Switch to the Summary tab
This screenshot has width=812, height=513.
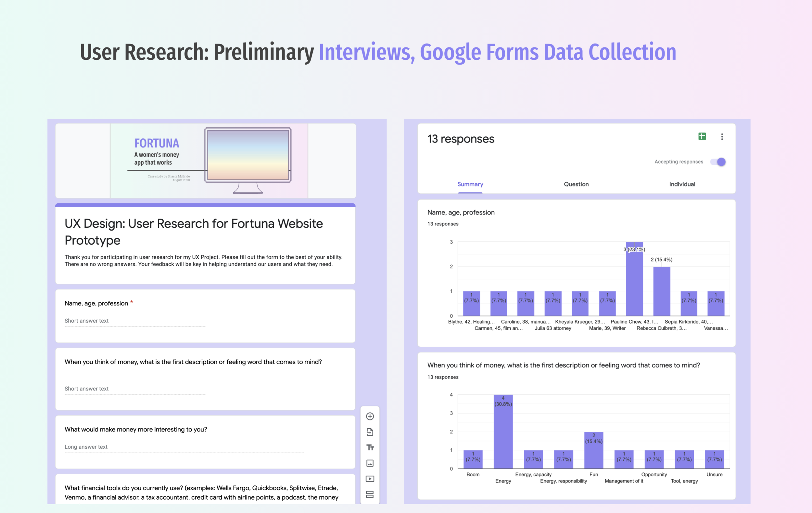coord(470,184)
